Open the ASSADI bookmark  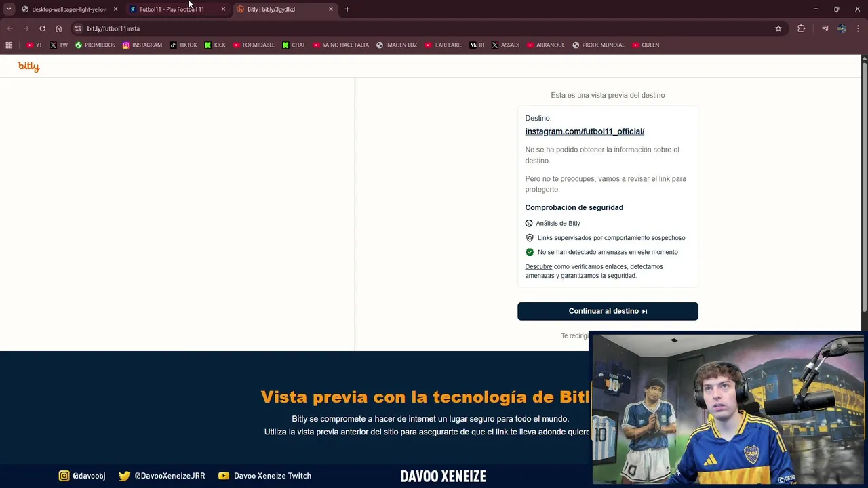(x=505, y=45)
